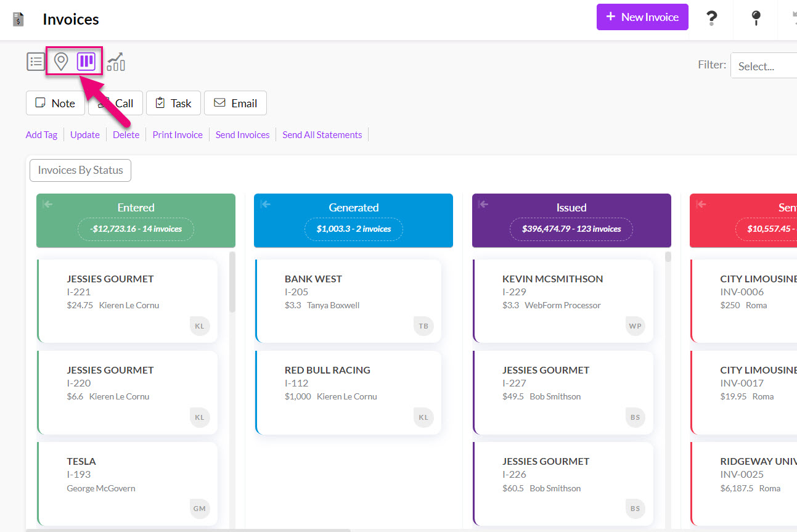Screen dimensions: 797x532
Task: Click Issued total $396,474.79 - 123 invoices
Action: pos(571,229)
